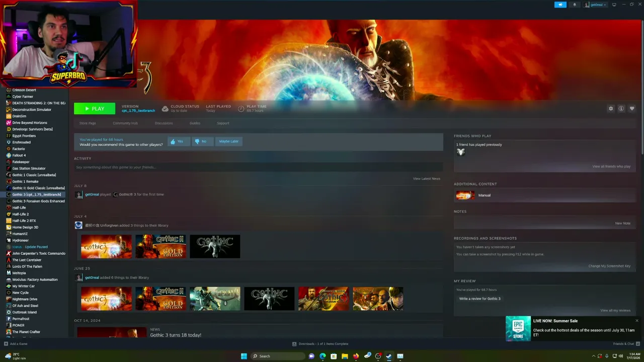Open black Gothic thumbnail under July 4
This screenshot has height=362, width=644.
coord(215,246)
